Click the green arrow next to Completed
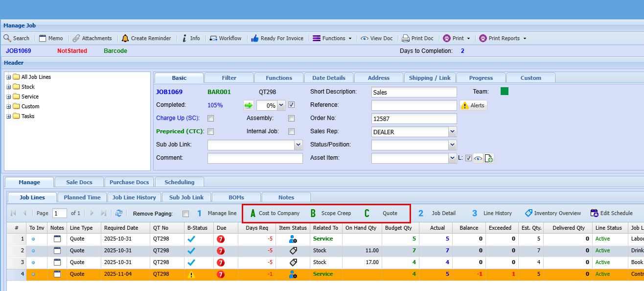Screen dimensions: 644x291 click(248, 105)
